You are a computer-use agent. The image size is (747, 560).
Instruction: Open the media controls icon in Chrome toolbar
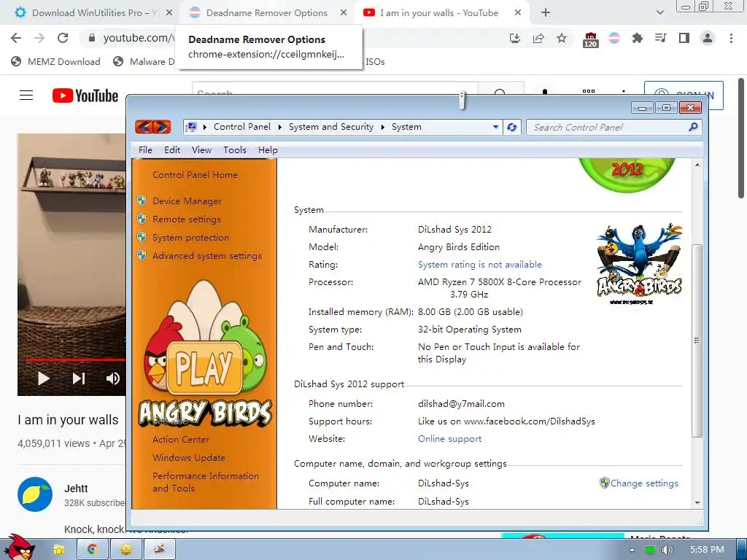(x=660, y=38)
